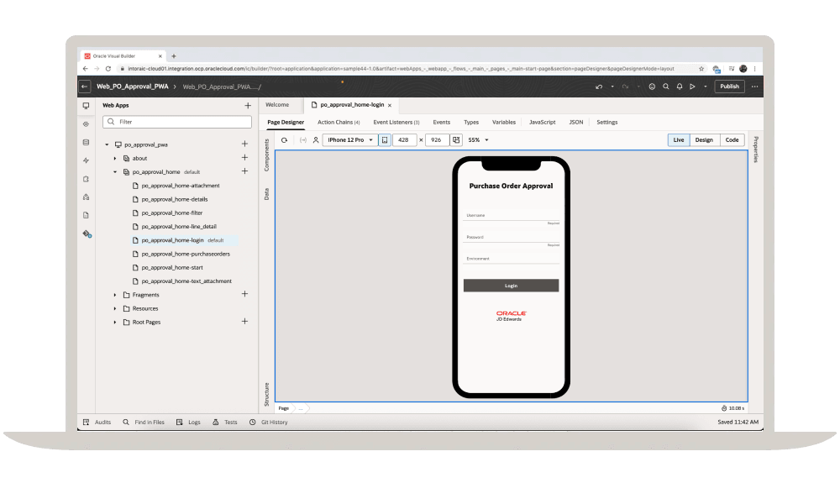The height and width of the screenshot is (504, 840).
Task: Add a new Root Page
Action: pos(244,321)
